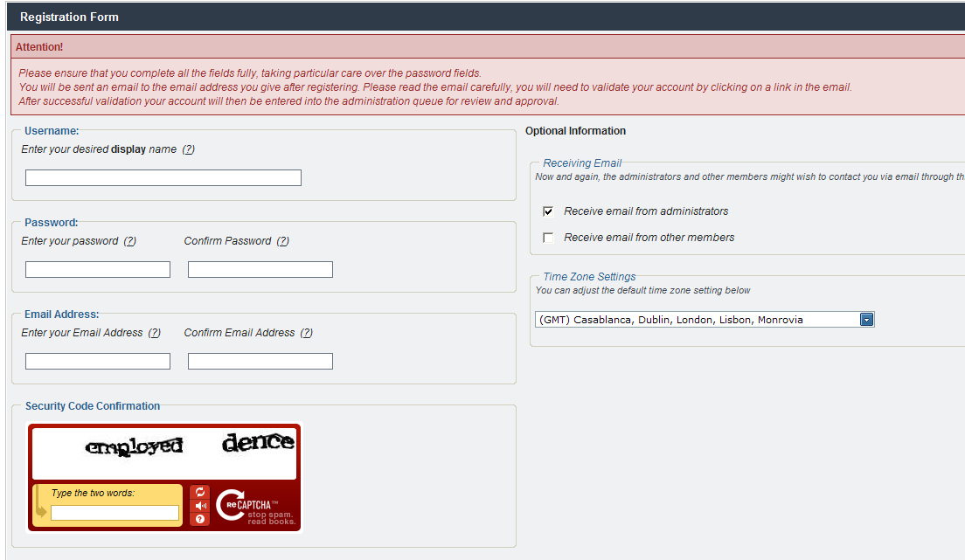Click the 'Password:' section label
This screenshot has width=965, height=560.
coord(51,223)
